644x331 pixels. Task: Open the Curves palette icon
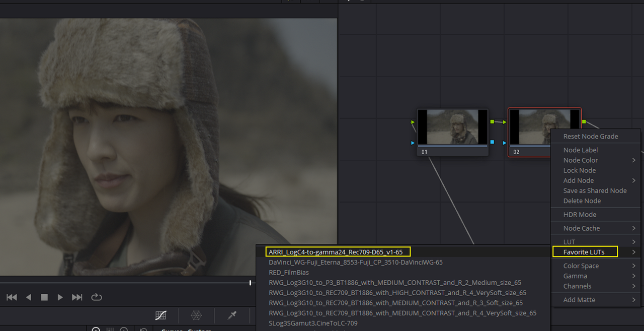pyautogui.click(x=160, y=315)
